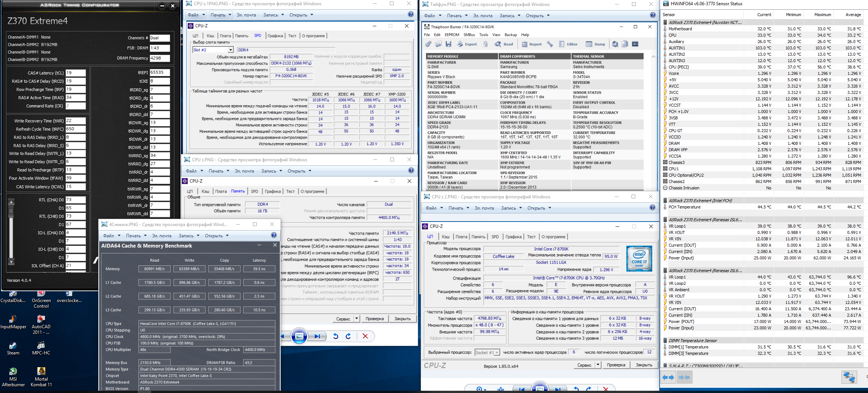
Task: Click the CAS# Latency (tCL) value field
Action: click(x=76, y=73)
